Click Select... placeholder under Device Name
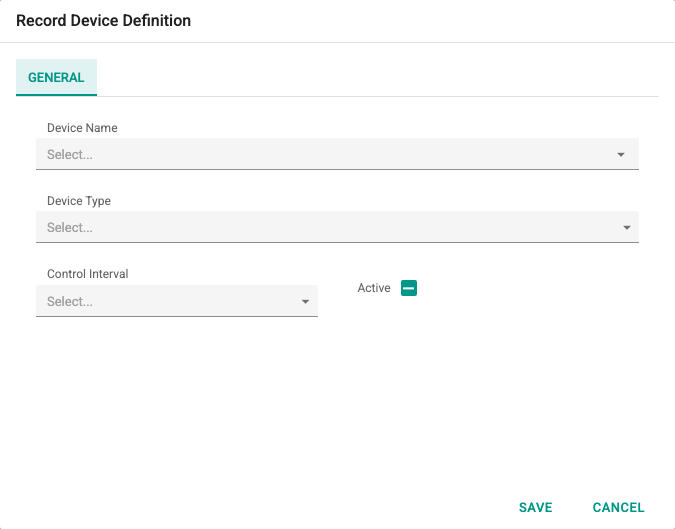The width and height of the screenshot is (675, 529). coord(70,155)
